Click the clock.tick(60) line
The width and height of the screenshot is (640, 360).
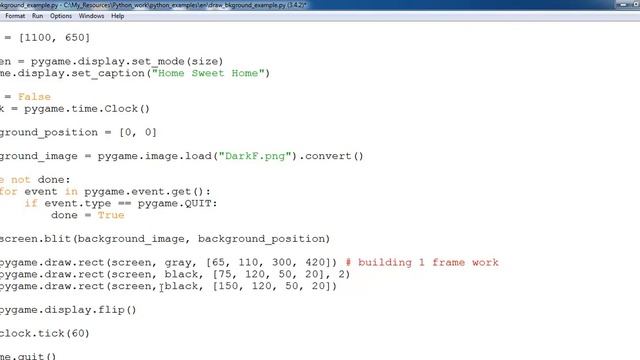(44, 333)
